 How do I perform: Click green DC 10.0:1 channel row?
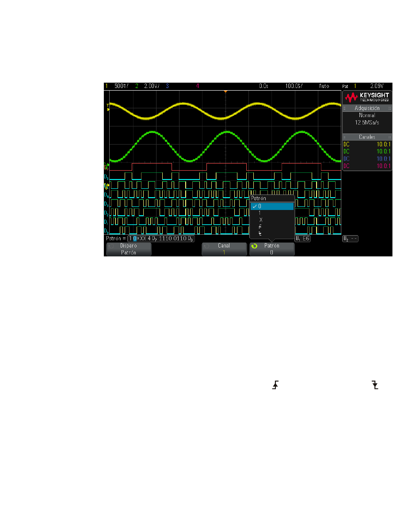point(367,152)
